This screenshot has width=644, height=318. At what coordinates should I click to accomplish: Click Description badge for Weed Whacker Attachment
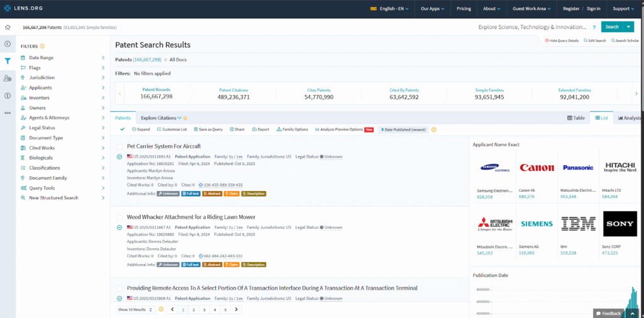coord(253,265)
